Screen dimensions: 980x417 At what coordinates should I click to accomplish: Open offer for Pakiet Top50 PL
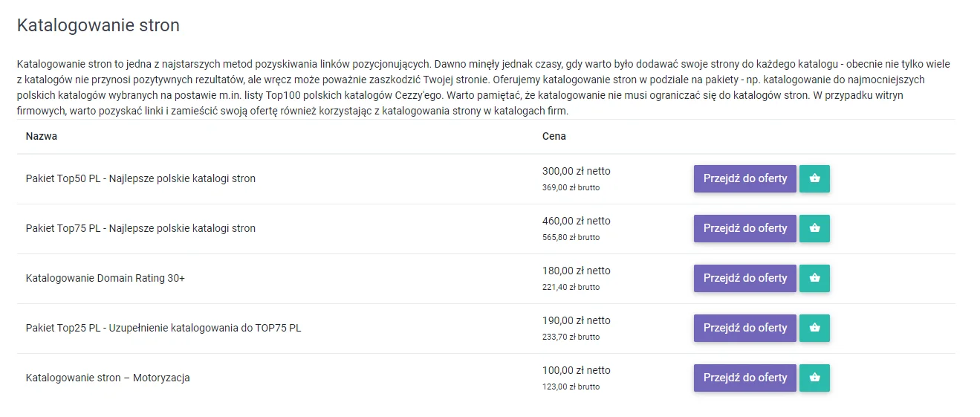click(x=744, y=178)
